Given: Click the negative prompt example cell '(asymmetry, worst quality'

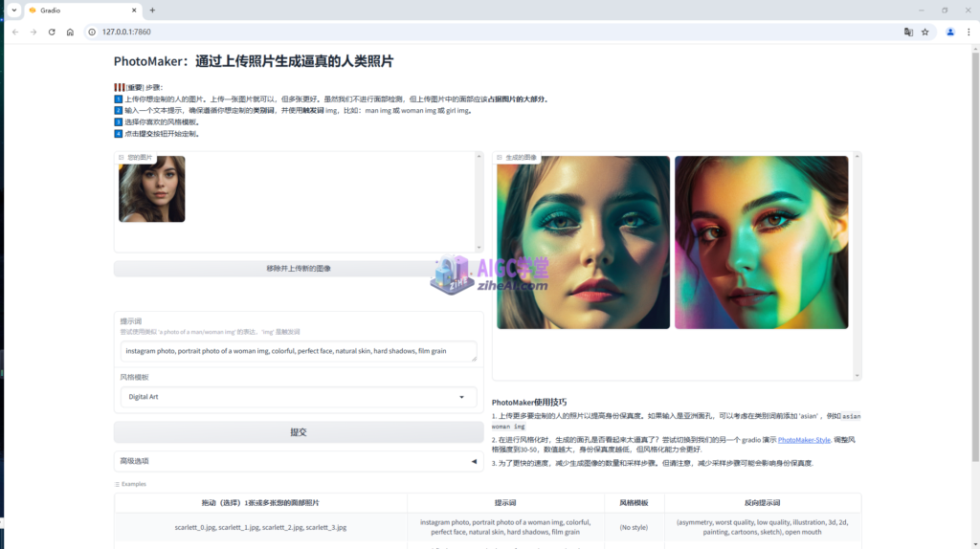Looking at the screenshot, I should [762, 527].
